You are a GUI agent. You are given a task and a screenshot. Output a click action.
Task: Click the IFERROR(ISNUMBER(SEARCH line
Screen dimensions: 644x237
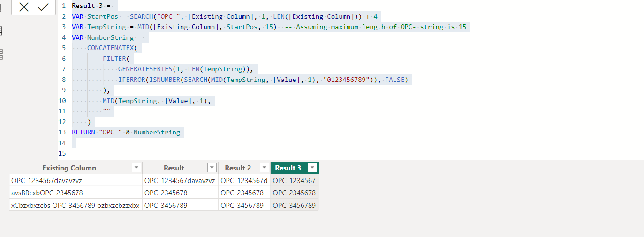[x=263, y=80]
